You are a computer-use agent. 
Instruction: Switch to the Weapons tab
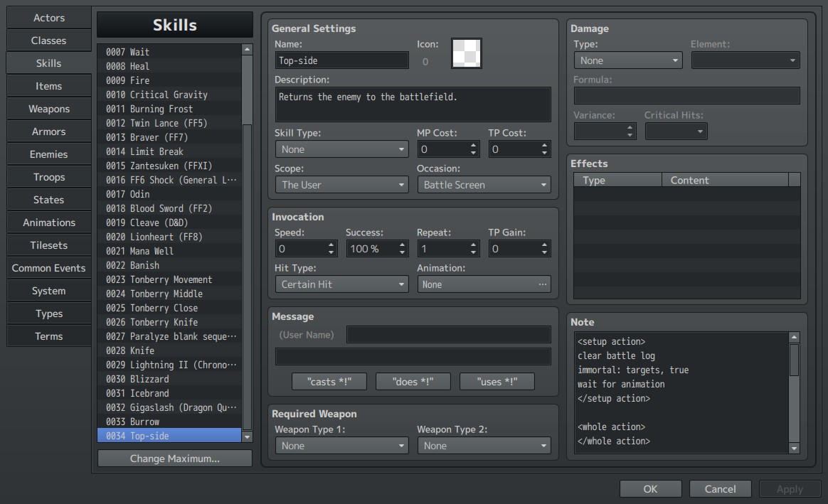(49, 109)
